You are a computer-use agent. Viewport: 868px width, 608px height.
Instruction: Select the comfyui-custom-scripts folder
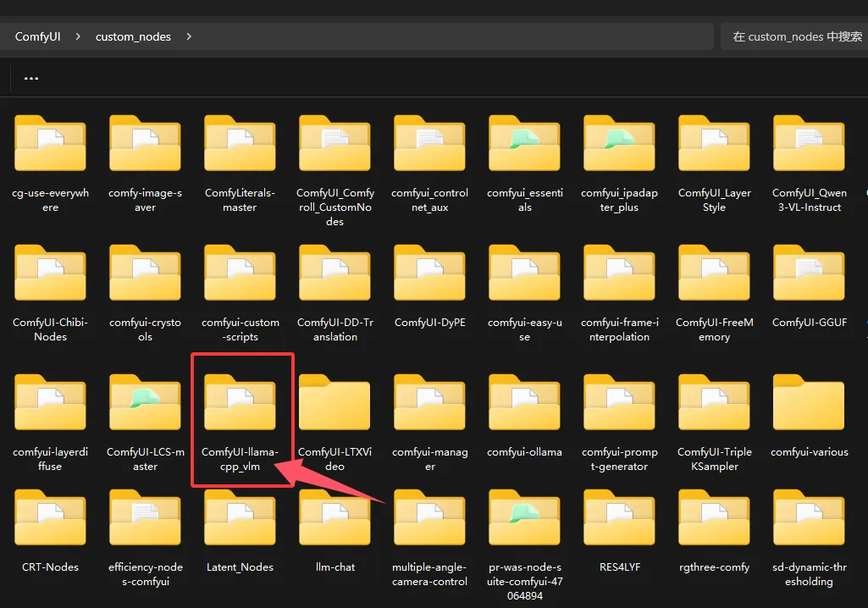click(240, 273)
